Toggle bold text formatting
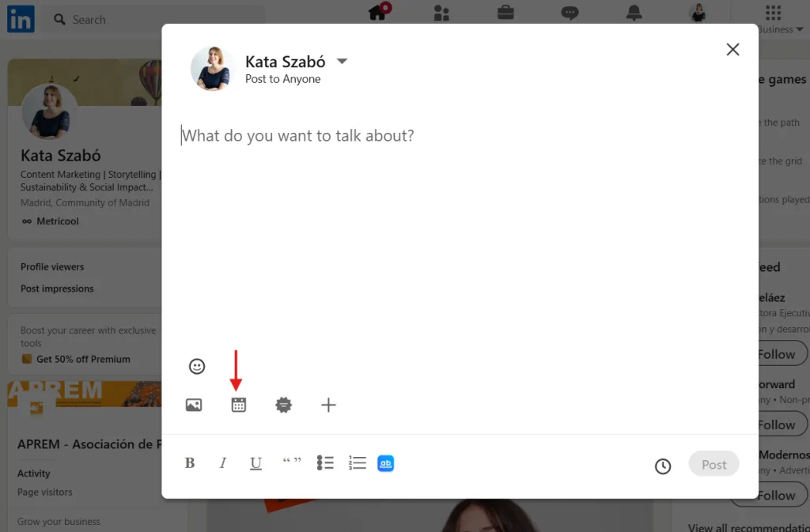This screenshot has height=532, width=810. coord(190,464)
